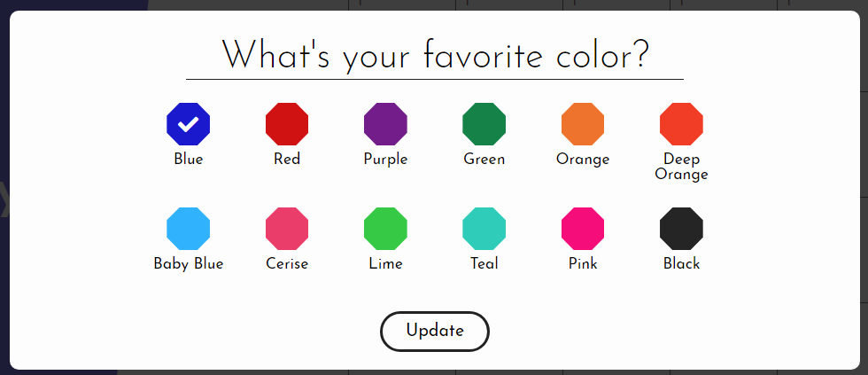The height and width of the screenshot is (375, 868).
Task: Pick the Teal color swatch
Action: 484,229
